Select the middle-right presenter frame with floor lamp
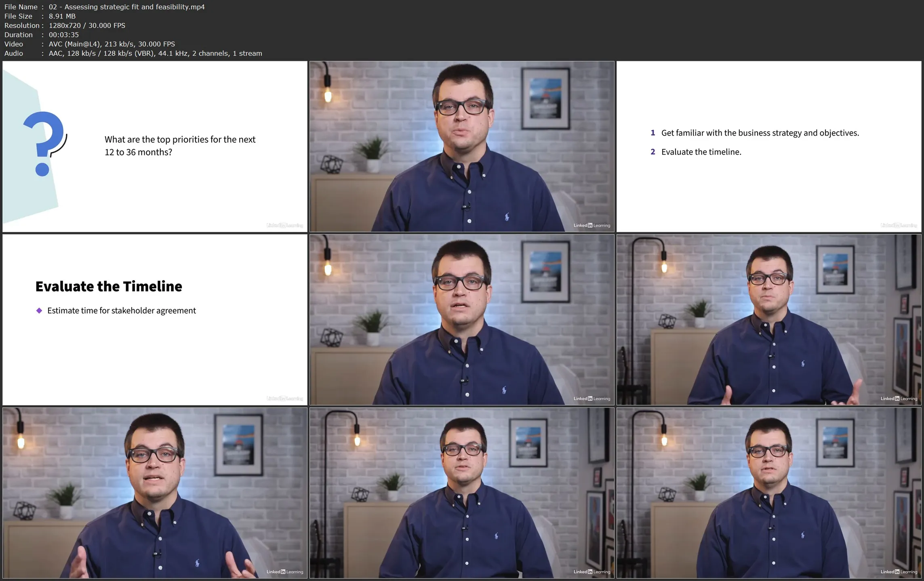 click(x=769, y=320)
